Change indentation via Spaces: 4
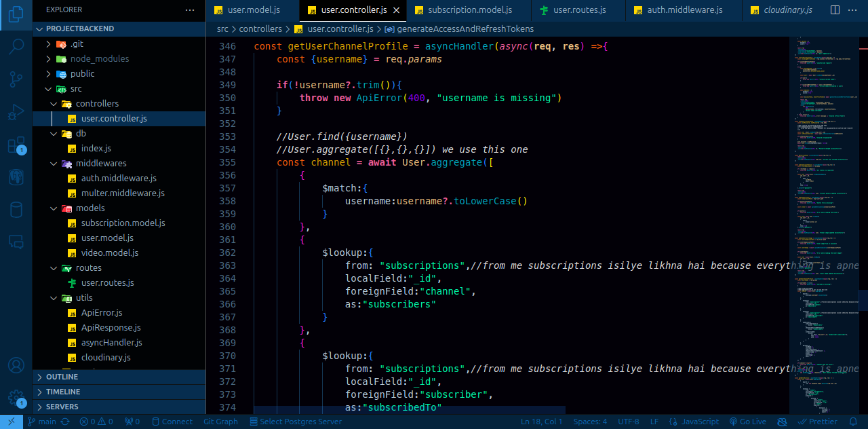868x429 pixels. 590,422
